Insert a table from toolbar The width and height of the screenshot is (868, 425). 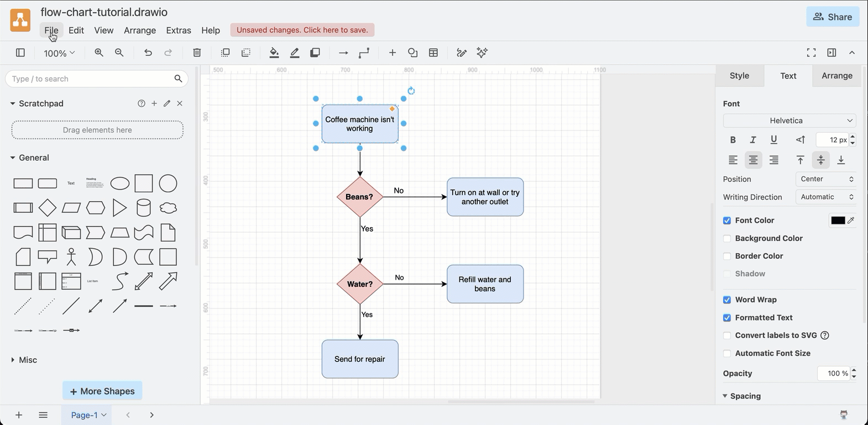point(433,53)
